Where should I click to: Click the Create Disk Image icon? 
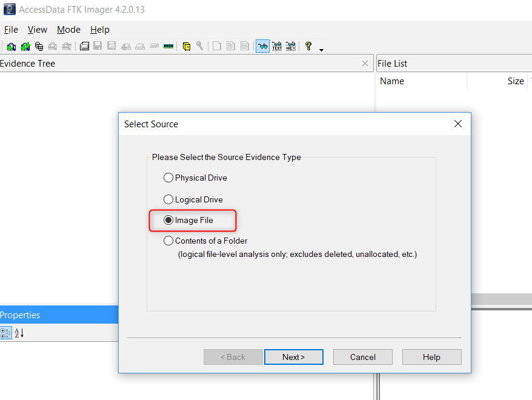(x=84, y=46)
